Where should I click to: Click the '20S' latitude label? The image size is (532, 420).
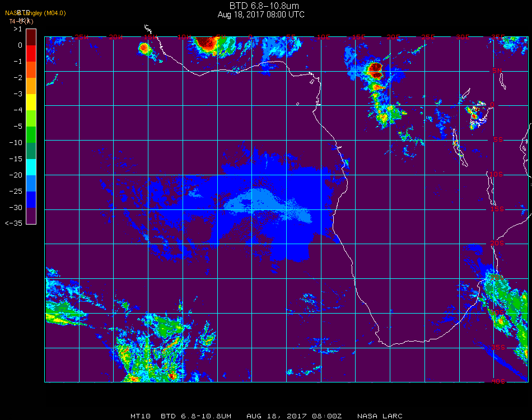(497, 244)
